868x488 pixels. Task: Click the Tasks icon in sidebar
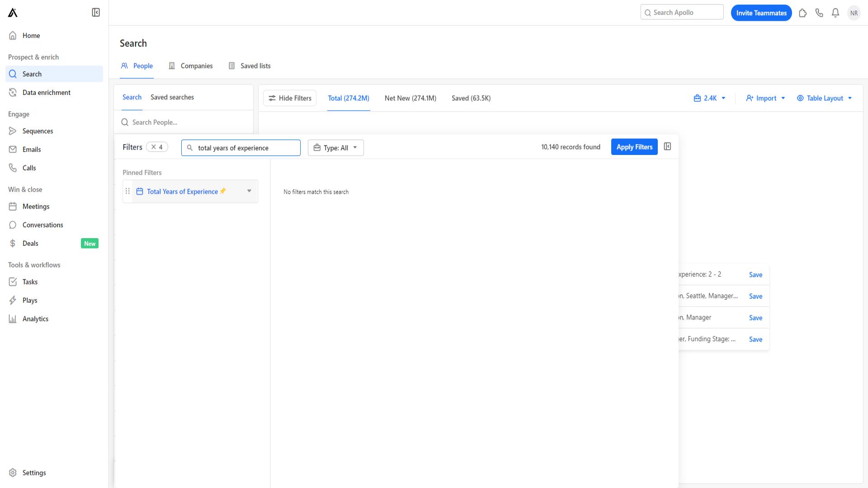pyautogui.click(x=13, y=281)
